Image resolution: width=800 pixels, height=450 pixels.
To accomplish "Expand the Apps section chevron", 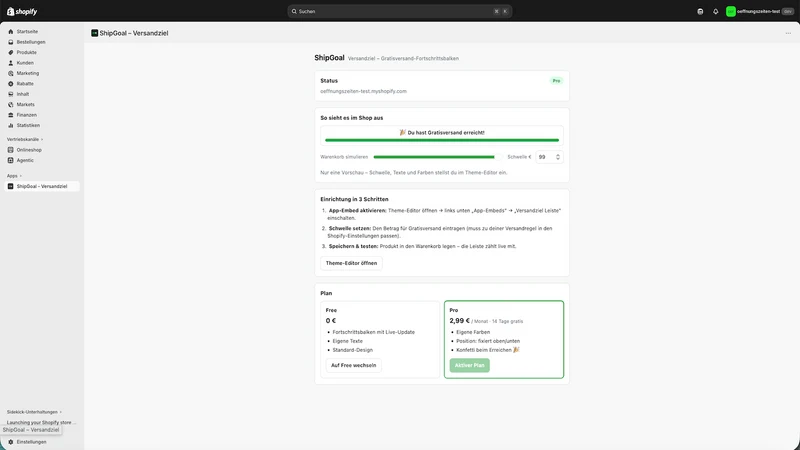I will [20, 176].
